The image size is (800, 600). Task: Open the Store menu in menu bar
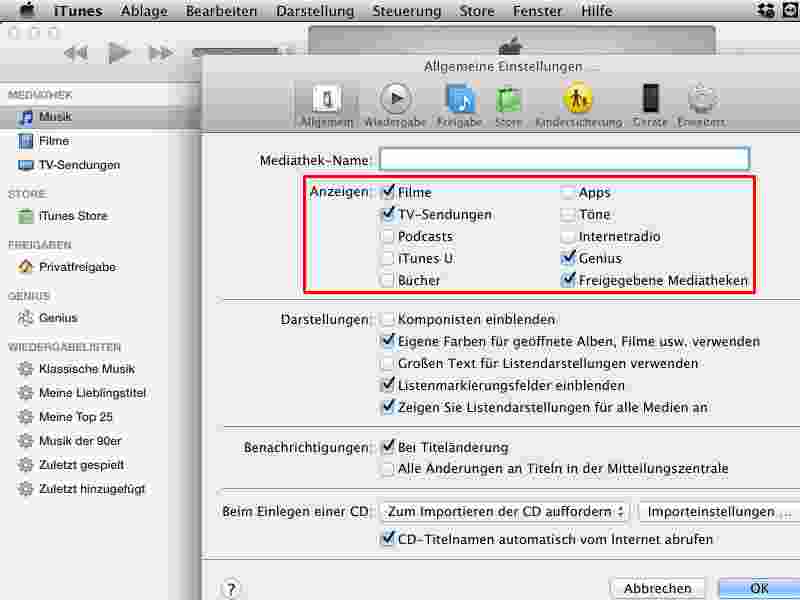click(477, 10)
